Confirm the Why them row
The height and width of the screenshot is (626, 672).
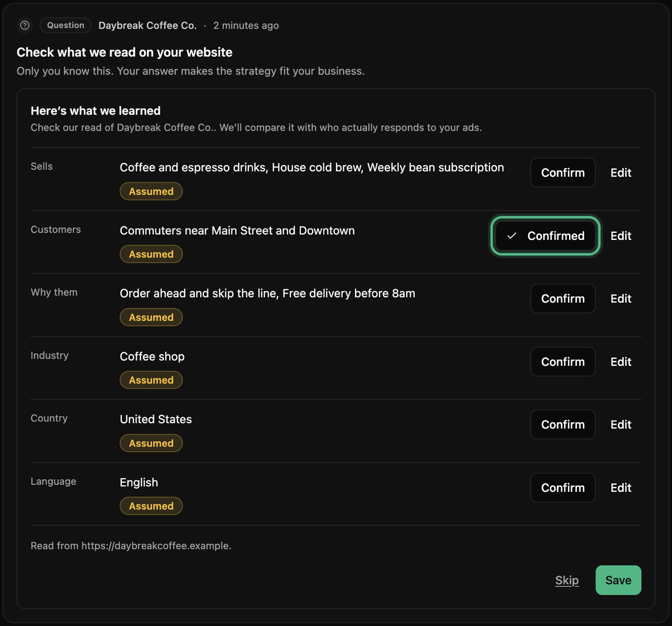click(x=563, y=299)
